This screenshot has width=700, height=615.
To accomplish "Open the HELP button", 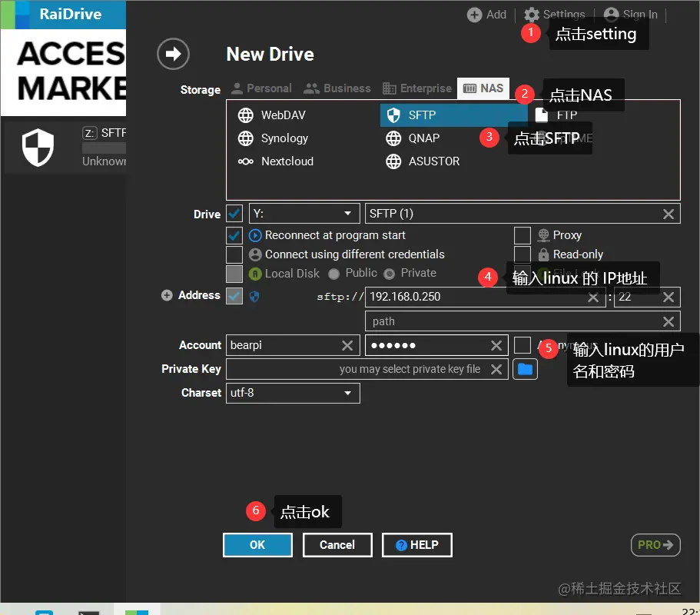I will pos(417,545).
